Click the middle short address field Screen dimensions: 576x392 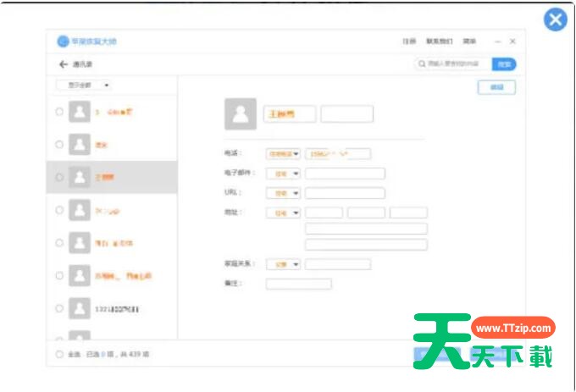(366, 213)
